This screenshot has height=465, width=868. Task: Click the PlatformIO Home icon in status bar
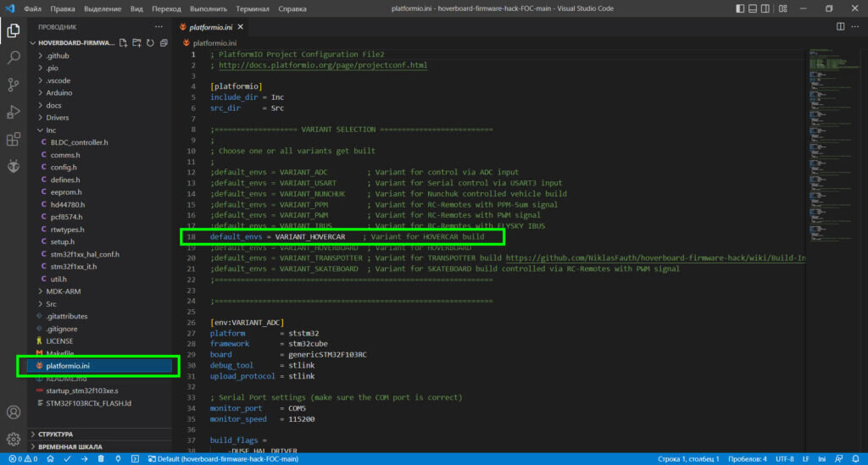tap(50, 459)
